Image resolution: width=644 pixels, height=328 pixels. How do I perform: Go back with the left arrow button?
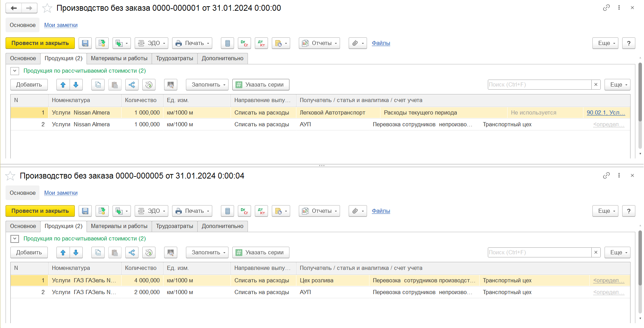[14, 8]
